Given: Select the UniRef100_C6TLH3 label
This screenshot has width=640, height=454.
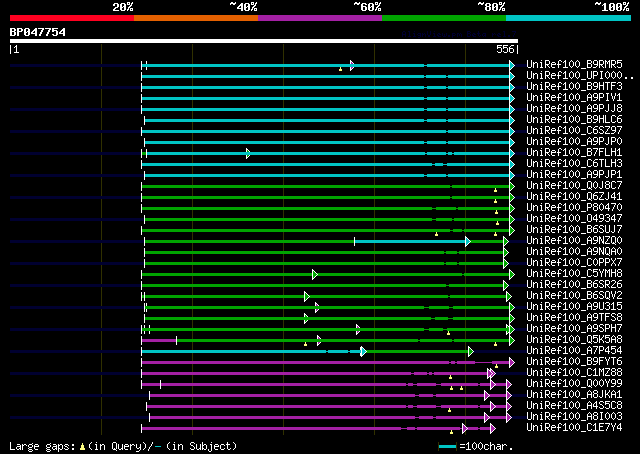Looking at the screenshot, I should [x=574, y=164].
